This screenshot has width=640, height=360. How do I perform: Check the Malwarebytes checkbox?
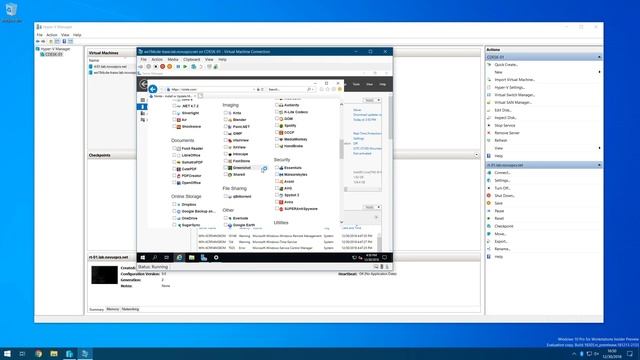coord(277,174)
